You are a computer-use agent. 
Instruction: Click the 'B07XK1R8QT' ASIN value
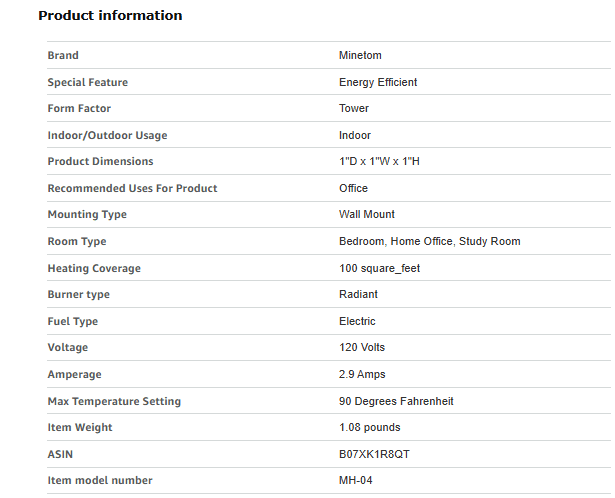tap(374, 454)
